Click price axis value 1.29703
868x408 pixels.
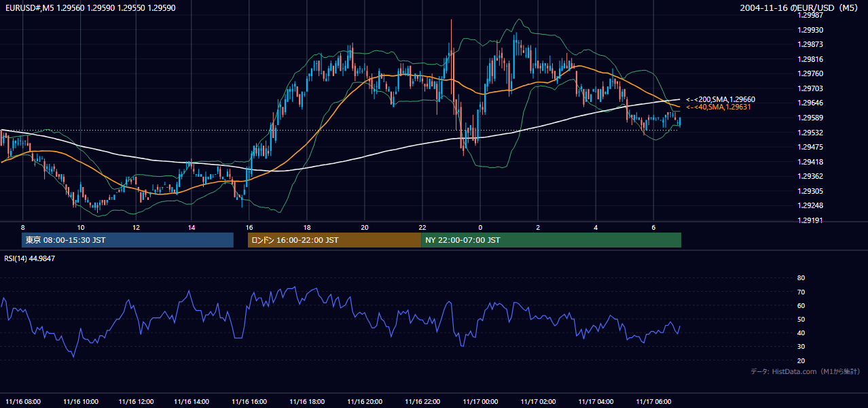click(x=811, y=88)
